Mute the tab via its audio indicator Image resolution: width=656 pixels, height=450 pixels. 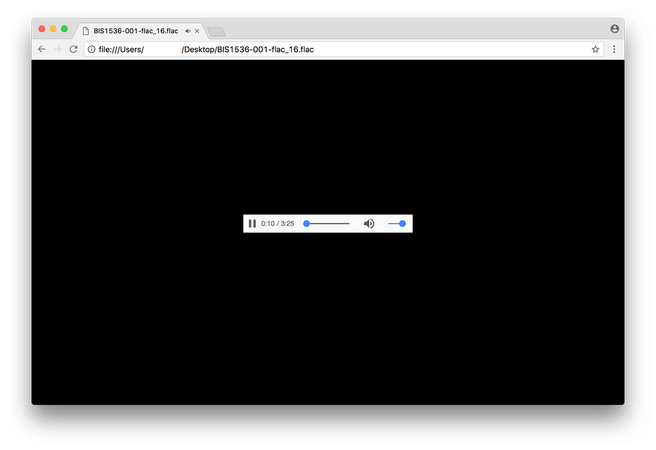pos(188,31)
